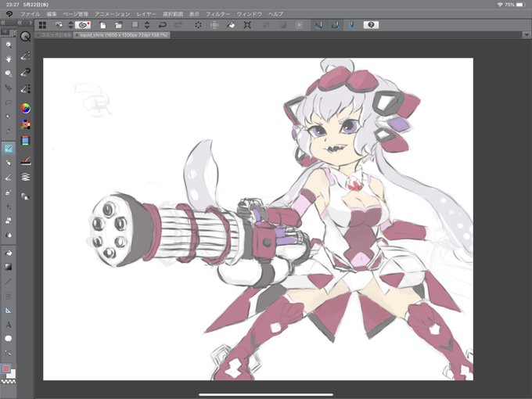Toggle Snap to Special Ruler

click(x=335, y=25)
